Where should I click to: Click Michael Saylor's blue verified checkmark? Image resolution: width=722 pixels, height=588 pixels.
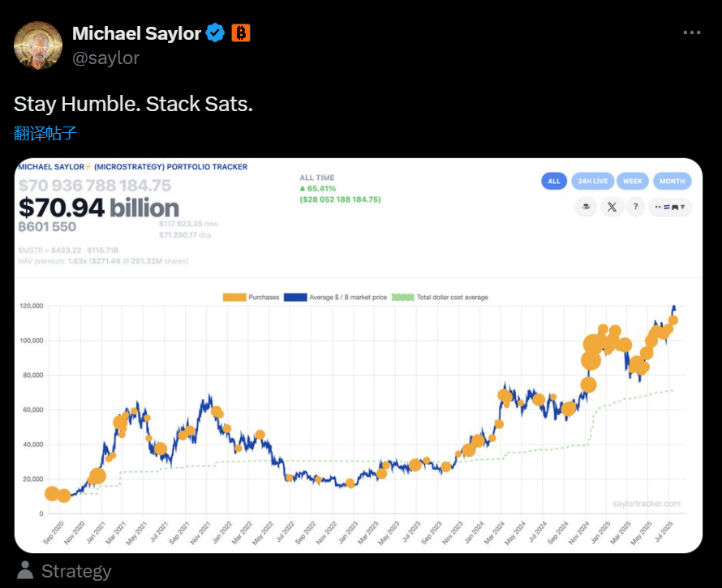214,33
